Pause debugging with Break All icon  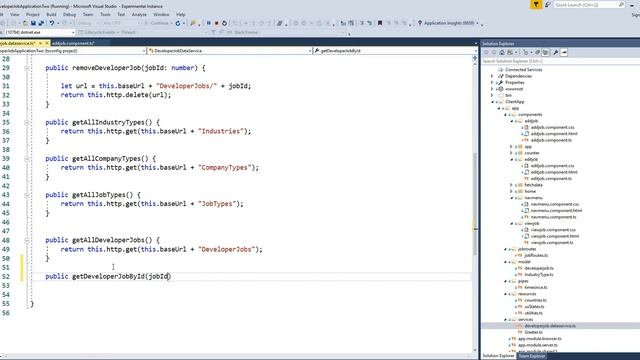click(x=209, y=23)
